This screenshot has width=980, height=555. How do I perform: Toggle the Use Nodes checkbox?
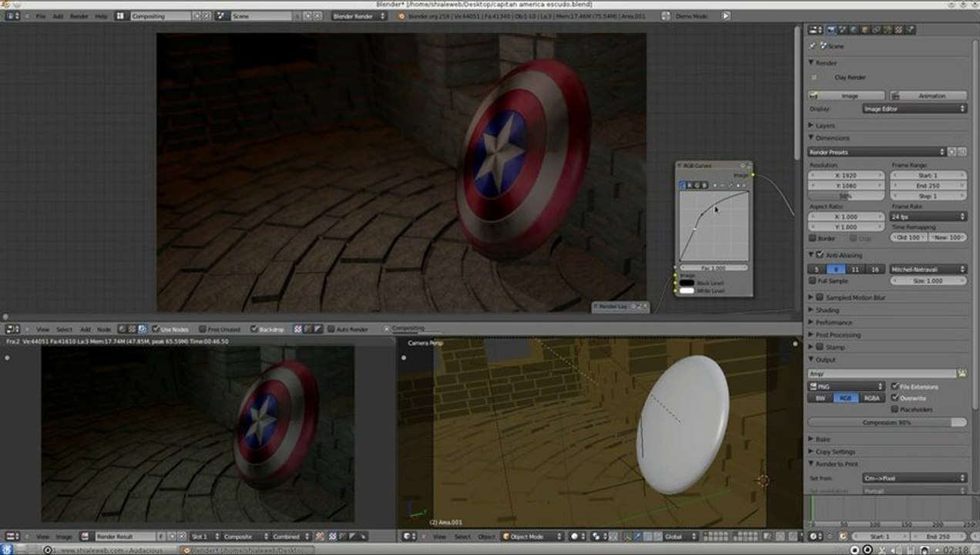pyautogui.click(x=156, y=329)
